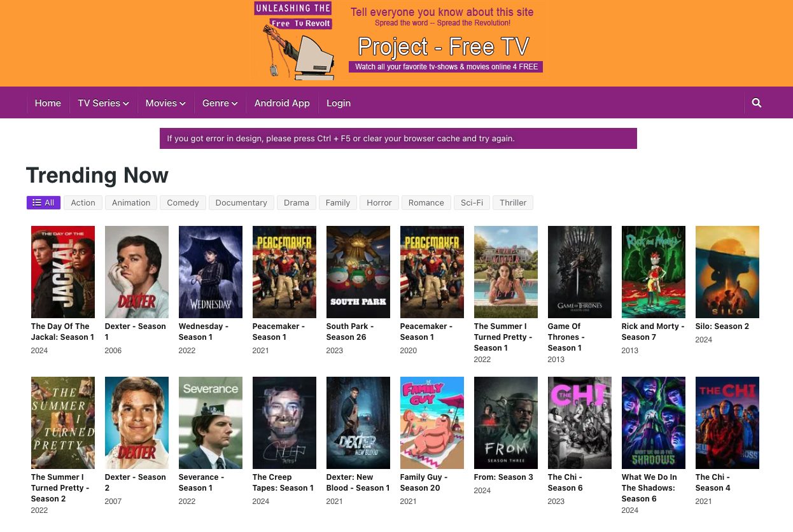Image resolution: width=793 pixels, height=532 pixels.
Task: Filter trending shows by Sci-Fi
Action: coord(472,202)
